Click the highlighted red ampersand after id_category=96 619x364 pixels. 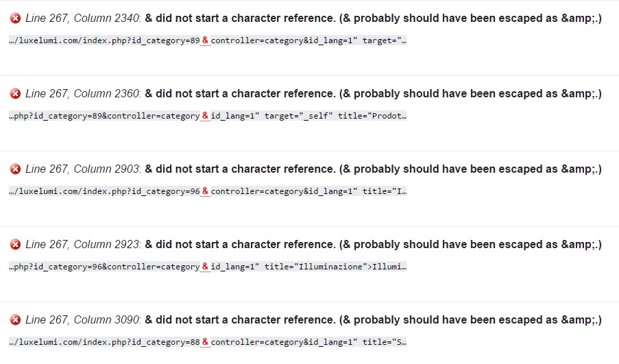coord(205,191)
